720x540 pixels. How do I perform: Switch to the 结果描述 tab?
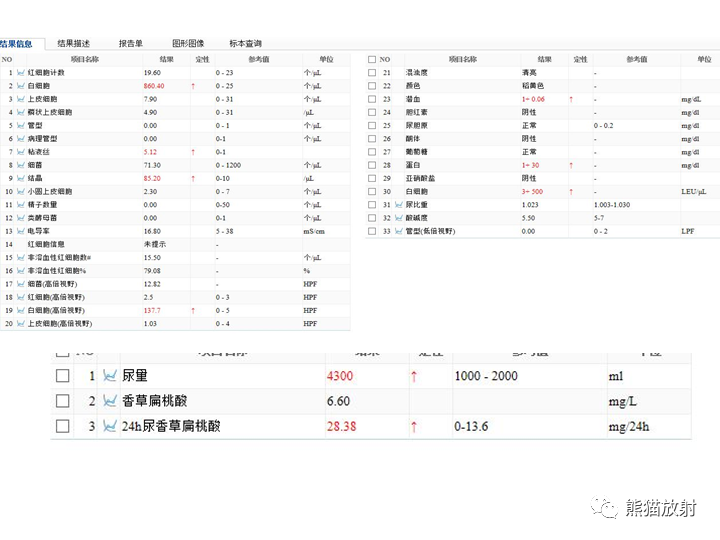(73, 44)
